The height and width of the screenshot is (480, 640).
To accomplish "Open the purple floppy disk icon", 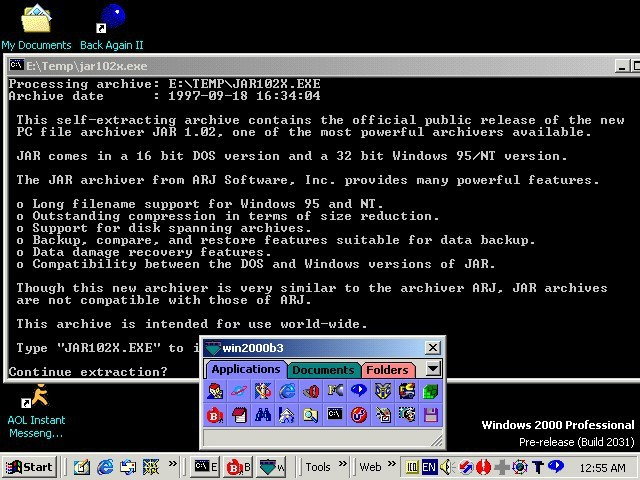I will coord(431,415).
